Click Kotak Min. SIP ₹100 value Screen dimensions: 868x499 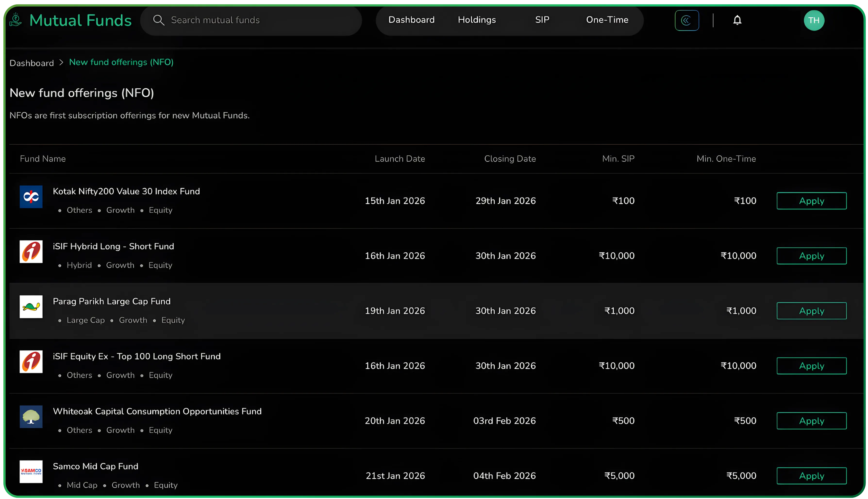click(x=623, y=201)
